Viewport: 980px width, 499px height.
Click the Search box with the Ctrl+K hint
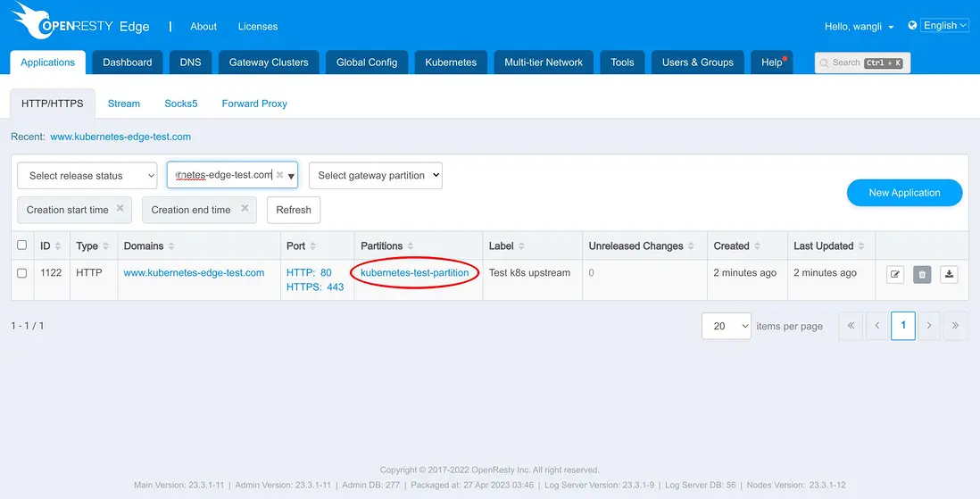click(862, 62)
